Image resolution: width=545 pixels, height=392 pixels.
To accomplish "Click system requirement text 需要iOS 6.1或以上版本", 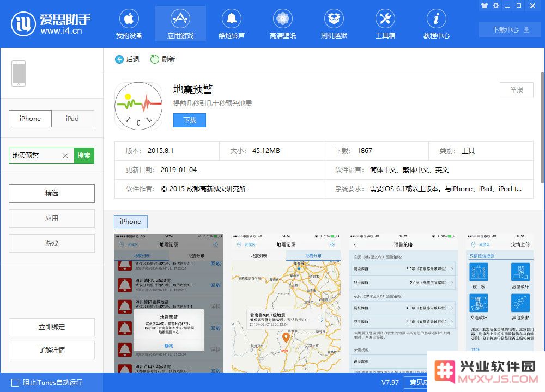I will pyautogui.click(x=405, y=189).
